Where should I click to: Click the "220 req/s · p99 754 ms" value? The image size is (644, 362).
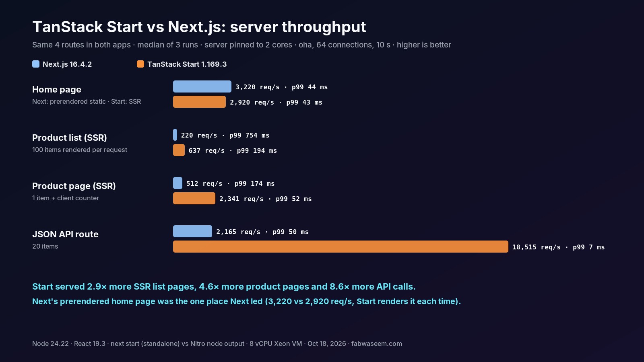[225, 135]
